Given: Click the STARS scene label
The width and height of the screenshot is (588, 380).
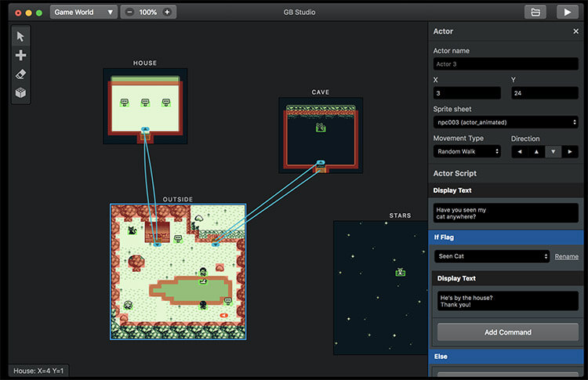Looking at the screenshot, I should 400,215.
